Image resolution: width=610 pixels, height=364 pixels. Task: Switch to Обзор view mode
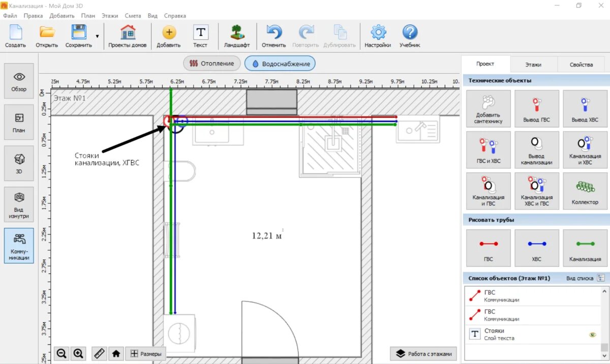coord(19,81)
